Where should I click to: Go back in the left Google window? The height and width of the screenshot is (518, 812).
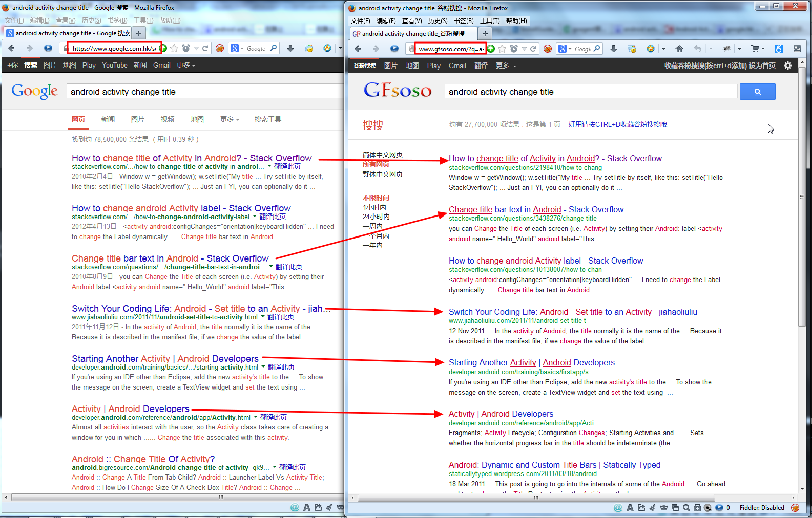coord(11,48)
